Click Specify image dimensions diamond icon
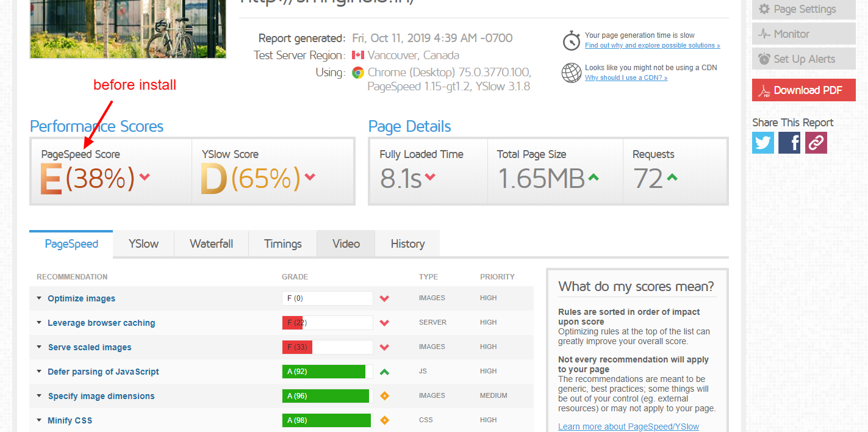 click(384, 396)
